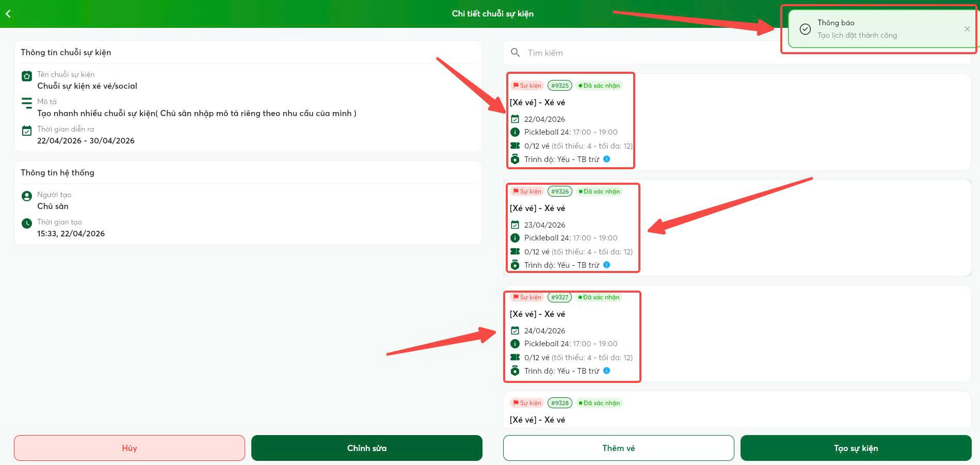This screenshot has height=465, width=980.
Task: Click the creator name Chủ sân
Action: (x=53, y=206)
